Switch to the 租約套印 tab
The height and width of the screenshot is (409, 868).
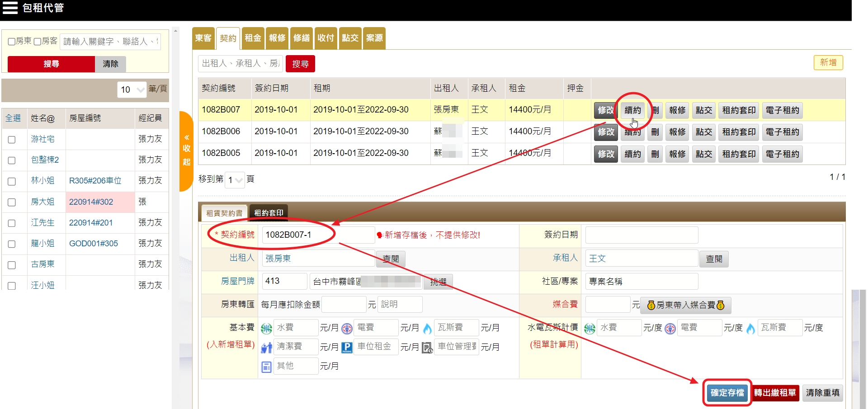tap(269, 213)
